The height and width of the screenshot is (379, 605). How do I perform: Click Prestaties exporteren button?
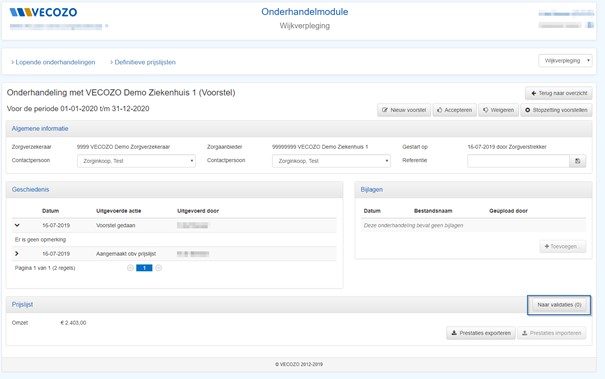(481, 333)
